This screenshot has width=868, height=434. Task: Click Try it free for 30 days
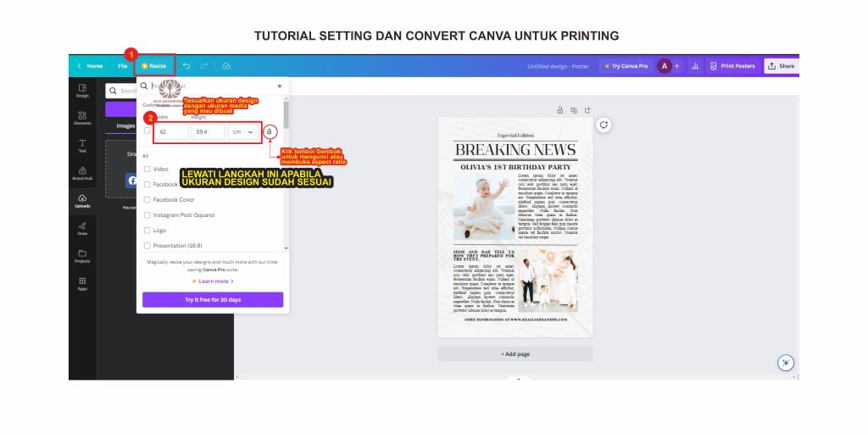pos(213,299)
